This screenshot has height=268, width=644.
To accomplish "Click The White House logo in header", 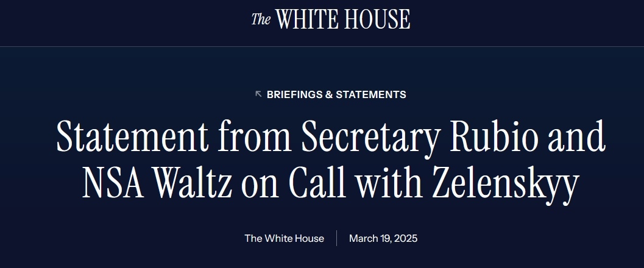I will (331, 19).
